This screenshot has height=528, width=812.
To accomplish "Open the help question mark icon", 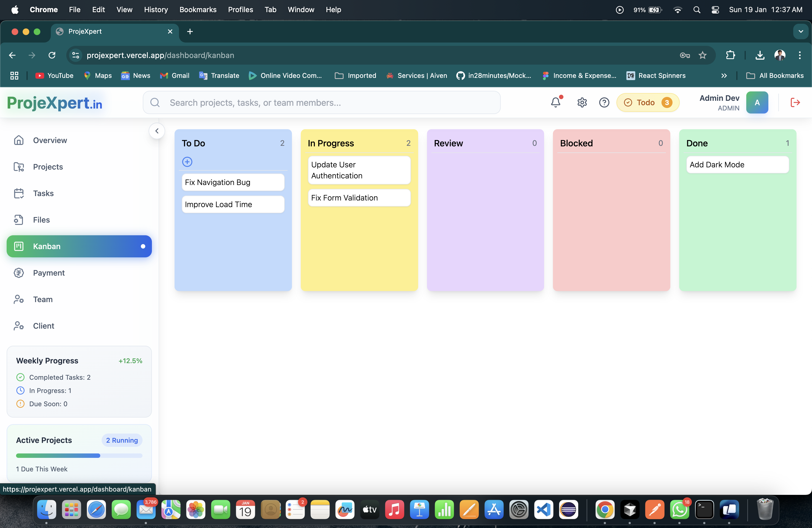I will point(604,102).
